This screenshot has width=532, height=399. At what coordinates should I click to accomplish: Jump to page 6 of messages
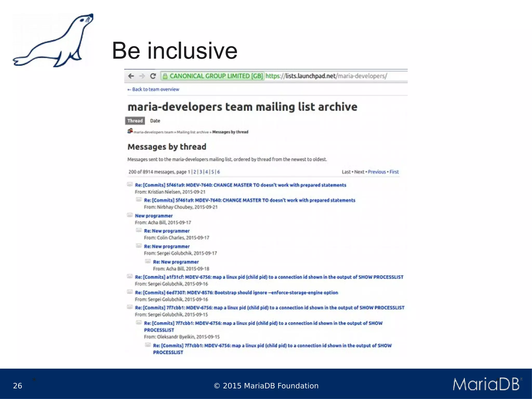(x=218, y=172)
